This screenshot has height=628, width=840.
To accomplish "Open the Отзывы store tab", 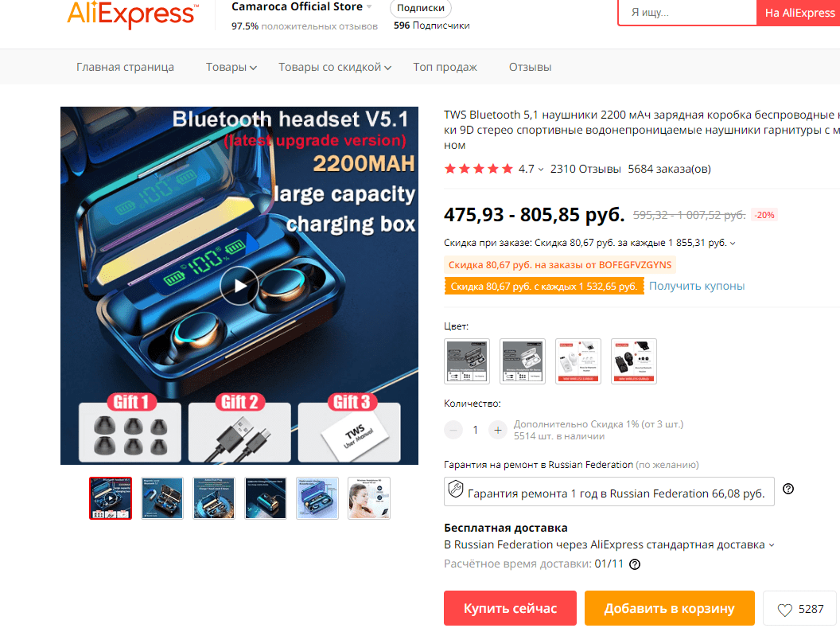I will point(530,67).
